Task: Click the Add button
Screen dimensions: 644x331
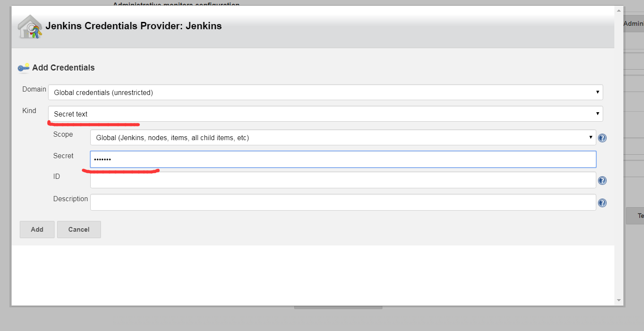Action: pos(37,230)
